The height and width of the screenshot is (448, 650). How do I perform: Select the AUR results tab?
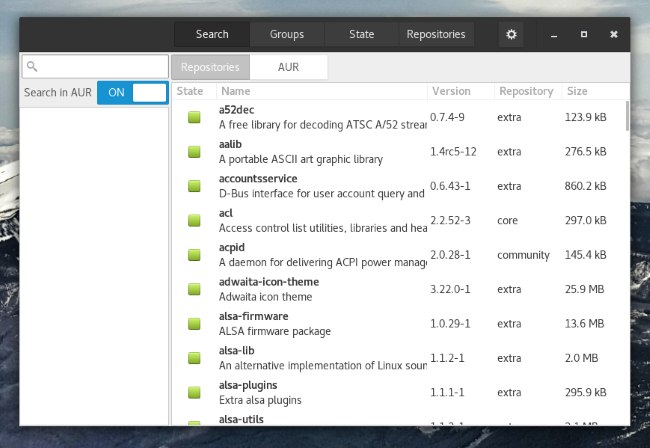pyautogui.click(x=289, y=67)
